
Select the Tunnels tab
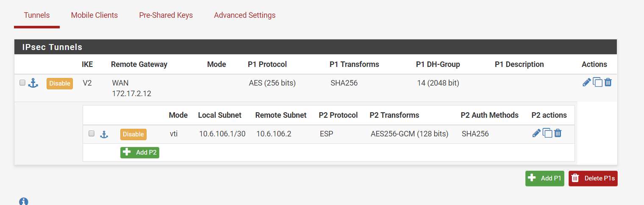(x=37, y=15)
